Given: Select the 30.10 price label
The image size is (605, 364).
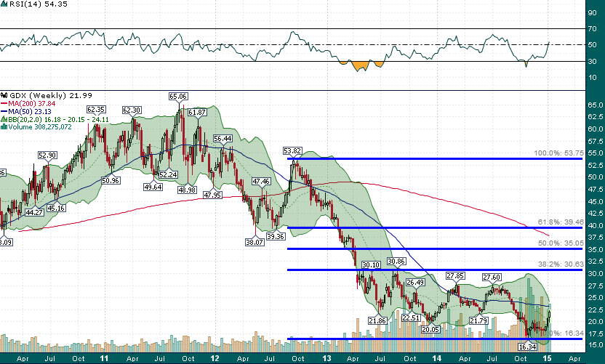Looking at the screenshot, I should (371, 265).
